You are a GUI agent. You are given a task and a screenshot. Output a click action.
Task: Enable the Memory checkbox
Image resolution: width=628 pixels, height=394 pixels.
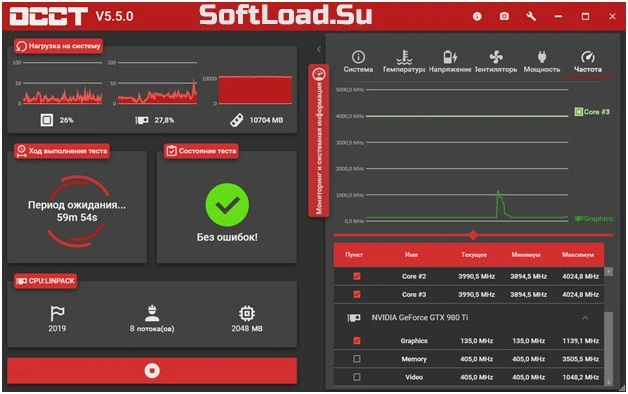pos(357,359)
